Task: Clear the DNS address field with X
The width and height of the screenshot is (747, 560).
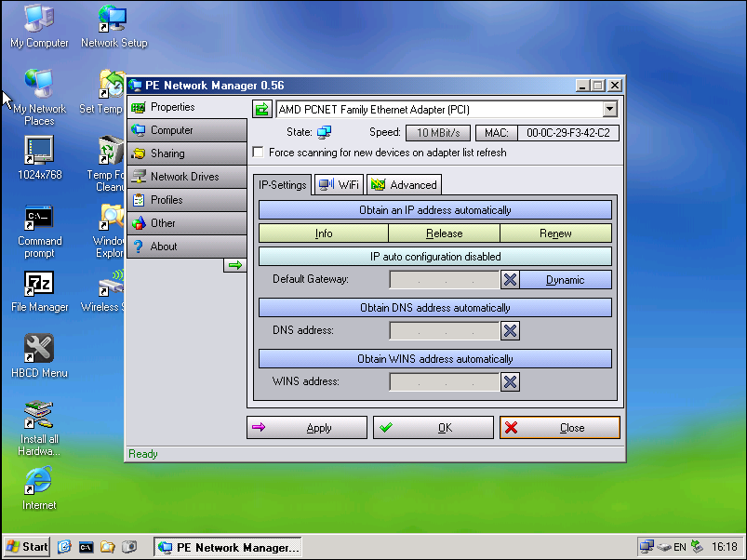Action: 510,330
